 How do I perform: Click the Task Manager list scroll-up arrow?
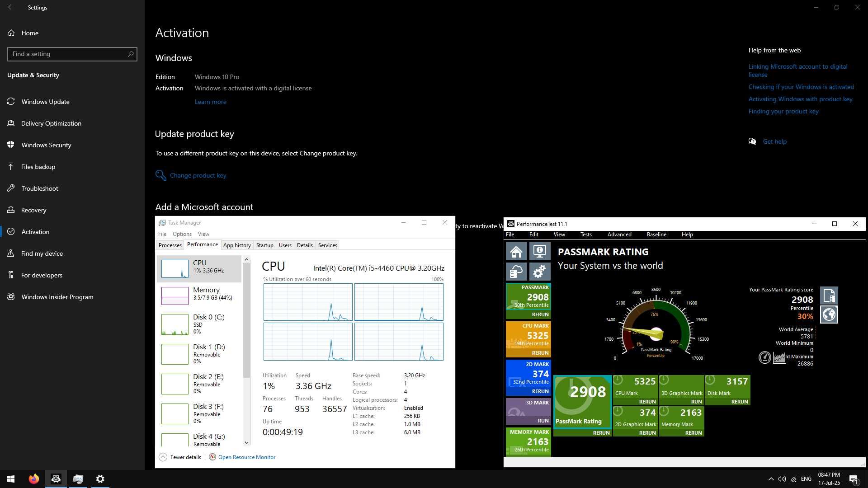[x=246, y=259]
